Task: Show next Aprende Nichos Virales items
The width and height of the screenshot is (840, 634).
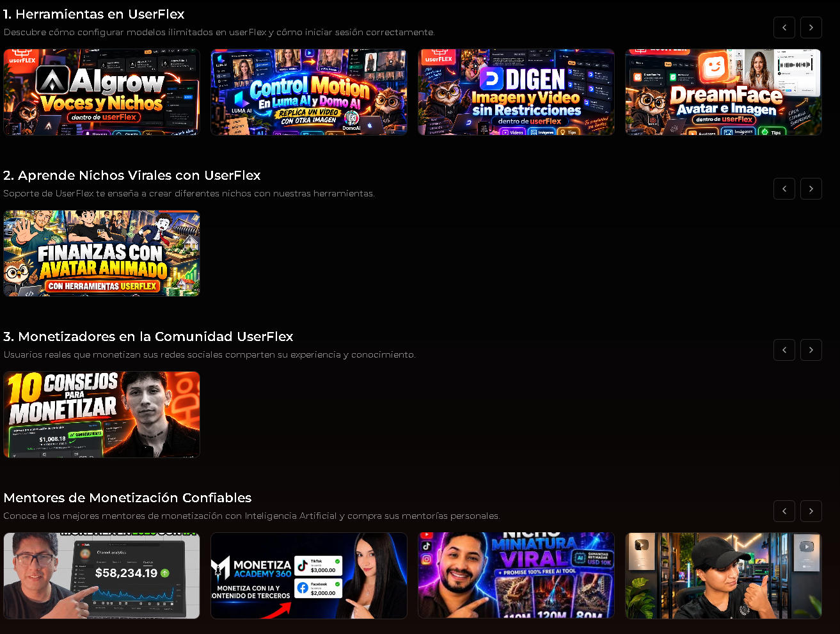Action: coord(811,189)
